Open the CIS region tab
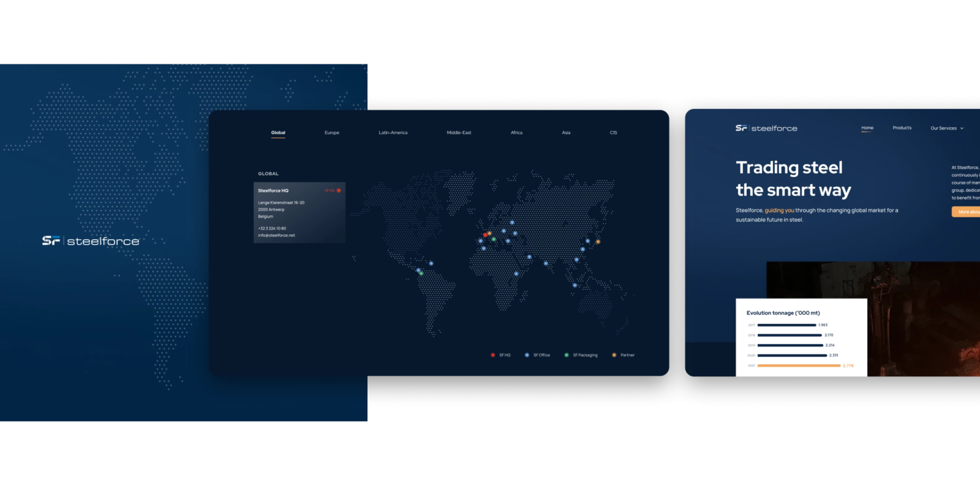Screen dimensions: 980x486 tap(613, 133)
